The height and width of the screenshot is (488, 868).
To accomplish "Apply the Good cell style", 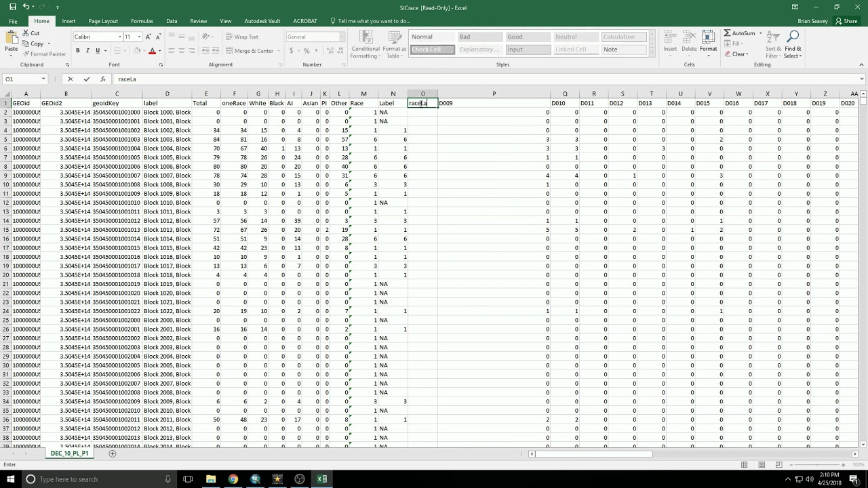I will (528, 37).
